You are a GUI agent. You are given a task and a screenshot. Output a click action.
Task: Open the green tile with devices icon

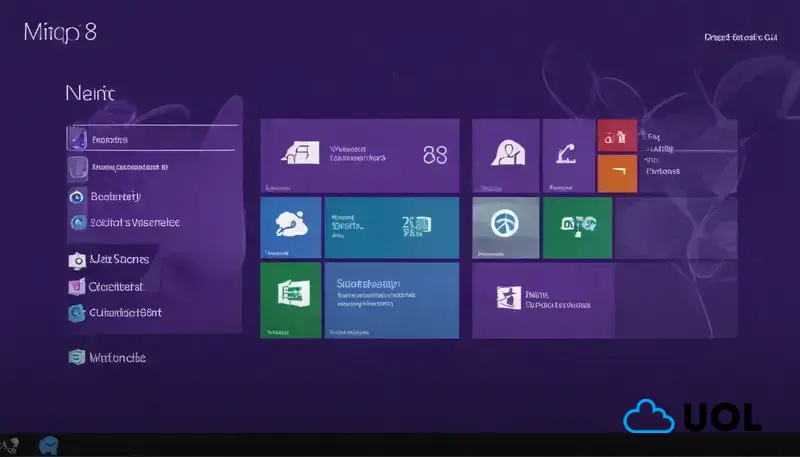click(x=578, y=227)
